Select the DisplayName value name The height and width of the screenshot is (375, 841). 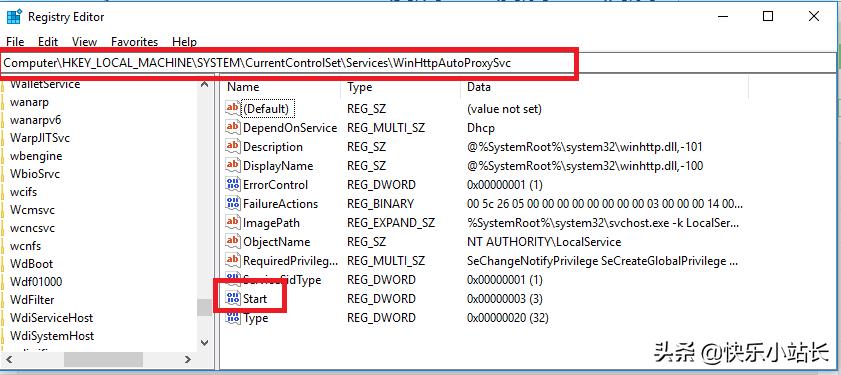pos(278,166)
